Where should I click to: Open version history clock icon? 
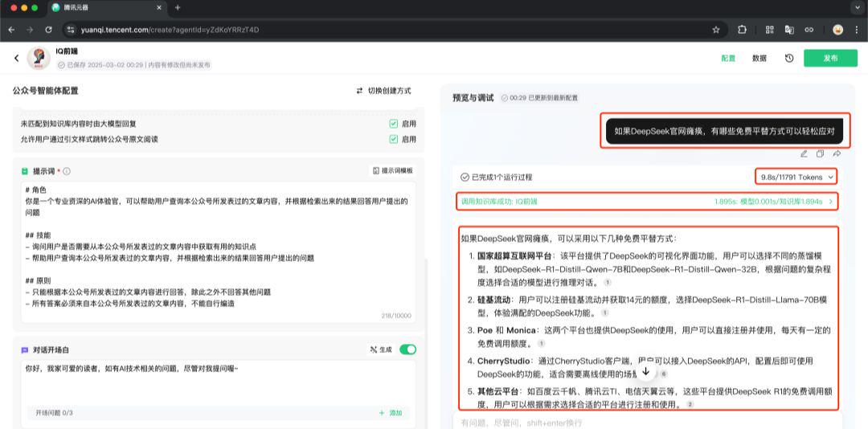pyautogui.click(x=789, y=58)
